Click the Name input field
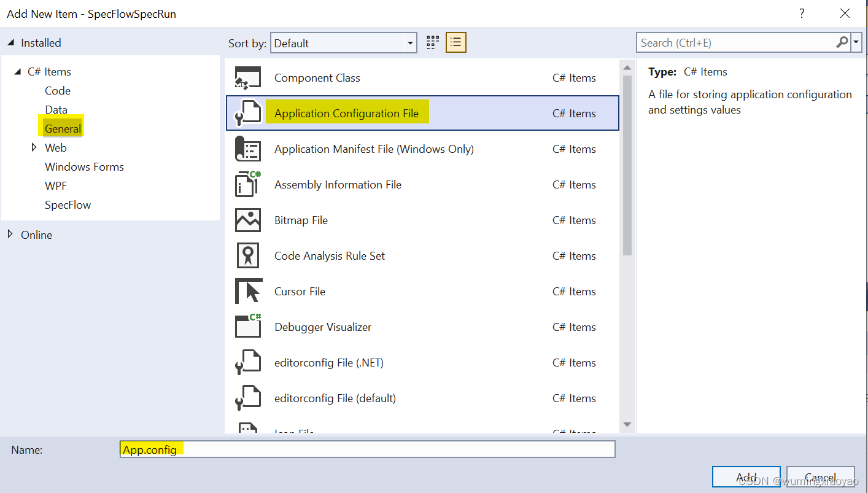Image resolution: width=868 pixels, height=493 pixels. pos(367,449)
